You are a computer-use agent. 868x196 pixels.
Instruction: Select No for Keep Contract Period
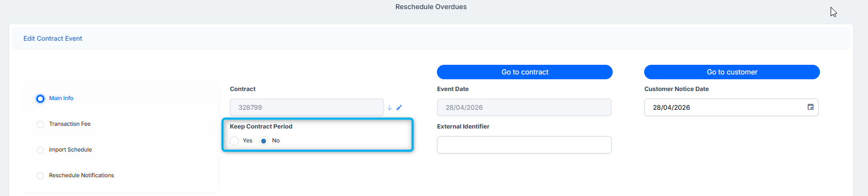point(263,141)
